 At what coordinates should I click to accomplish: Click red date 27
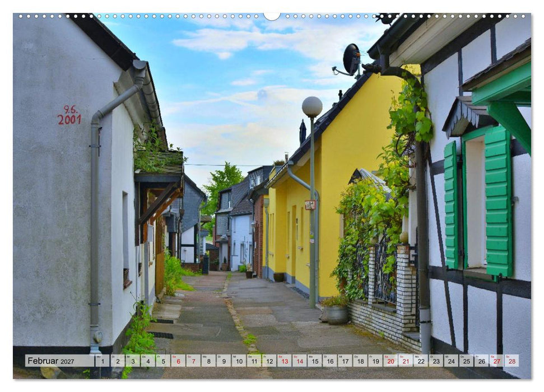(x=497, y=361)
